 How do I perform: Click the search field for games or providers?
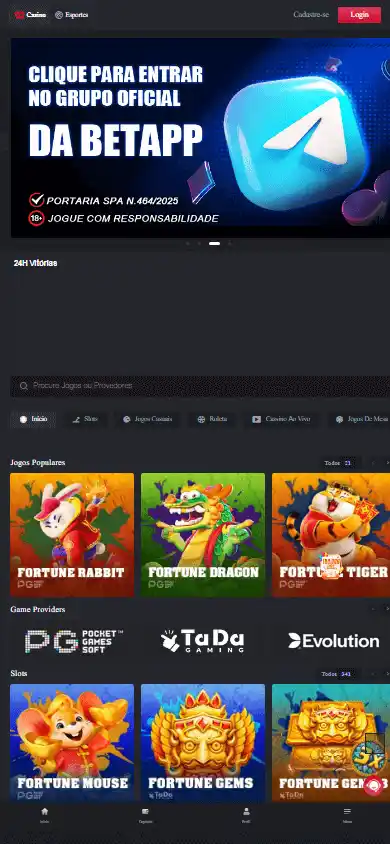(x=200, y=386)
